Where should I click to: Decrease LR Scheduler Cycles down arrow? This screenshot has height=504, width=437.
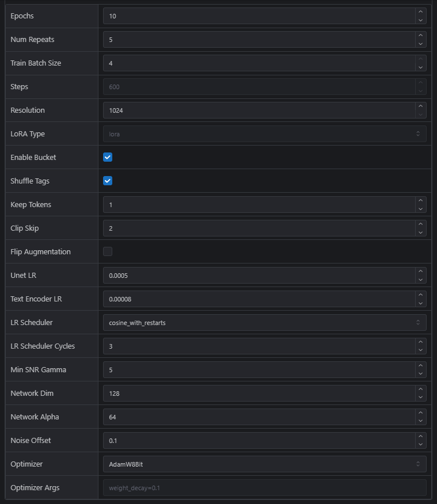click(x=420, y=350)
